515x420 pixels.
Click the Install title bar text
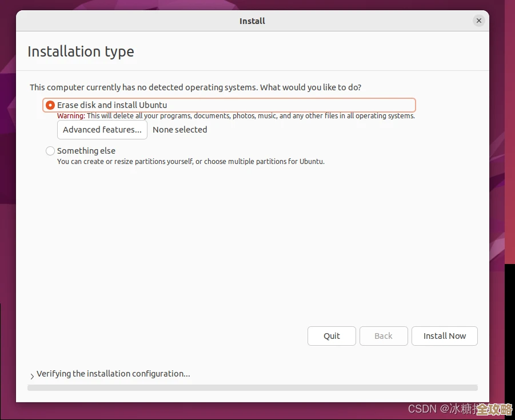(252, 21)
